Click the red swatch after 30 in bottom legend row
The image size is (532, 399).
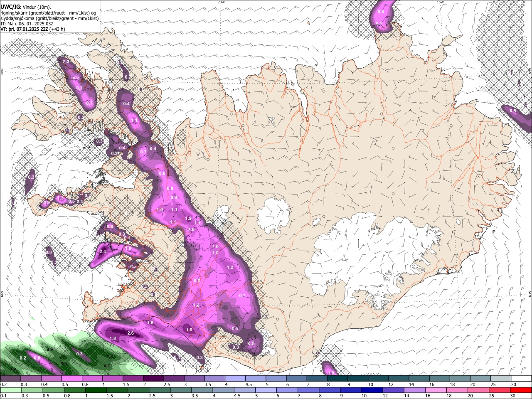pos(522,390)
